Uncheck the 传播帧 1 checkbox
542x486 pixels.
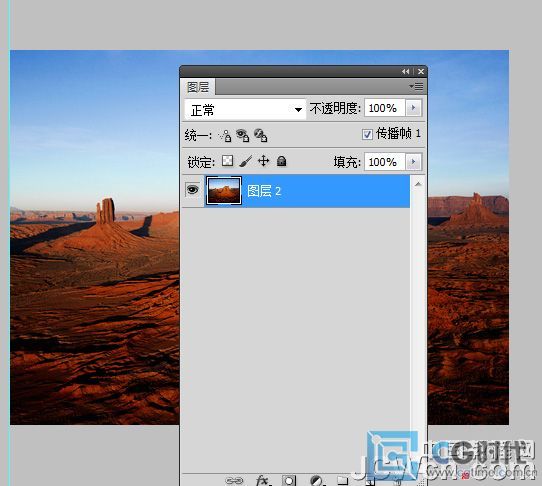[x=367, y=134]
